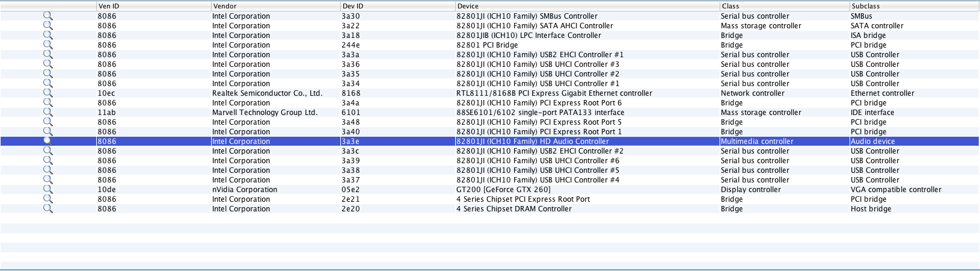980x271 pixels.
Task: Click the Device column header
Action: click(468, 6)
